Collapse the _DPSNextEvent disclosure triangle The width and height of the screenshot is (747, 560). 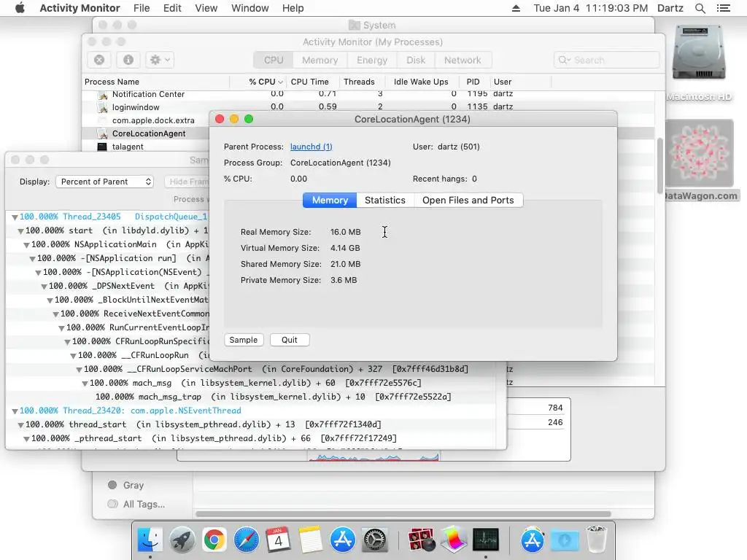pos(44,287)
